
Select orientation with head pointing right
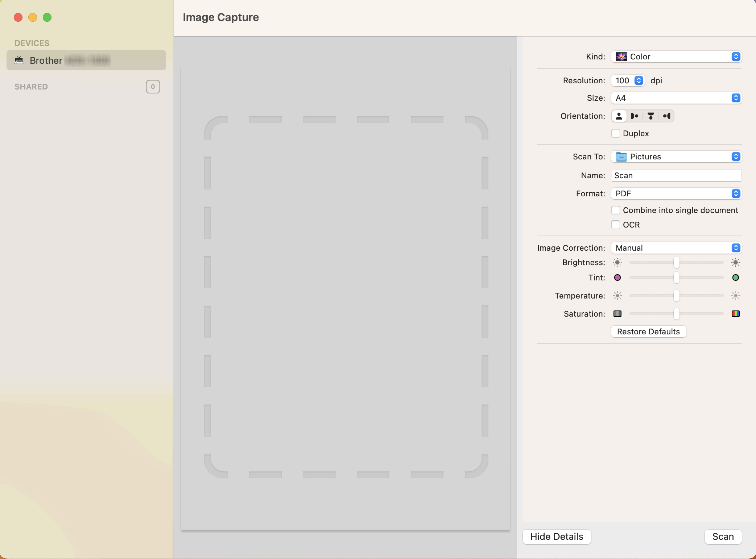[x=635, y=116]
